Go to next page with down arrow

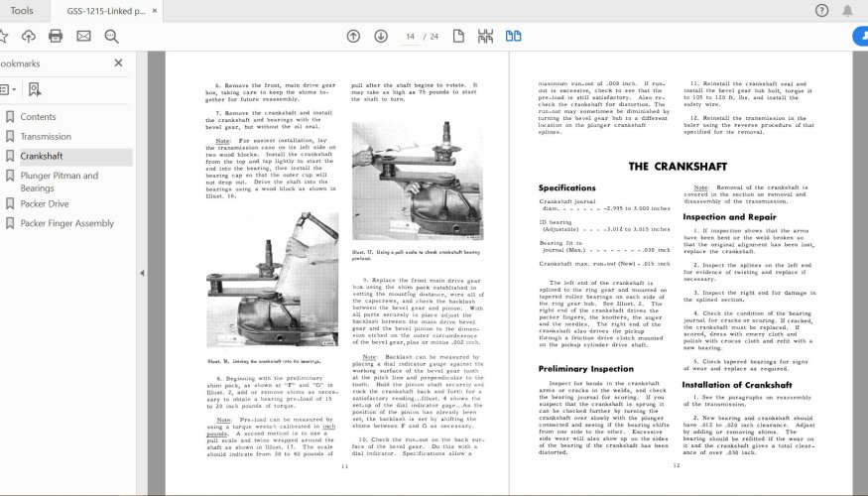381,36
